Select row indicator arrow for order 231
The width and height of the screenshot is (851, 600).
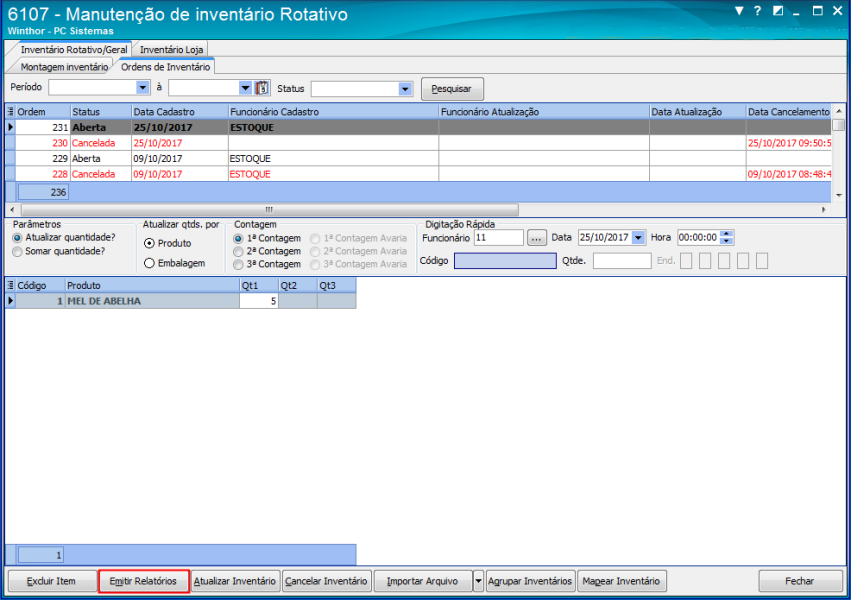point(10,127)
